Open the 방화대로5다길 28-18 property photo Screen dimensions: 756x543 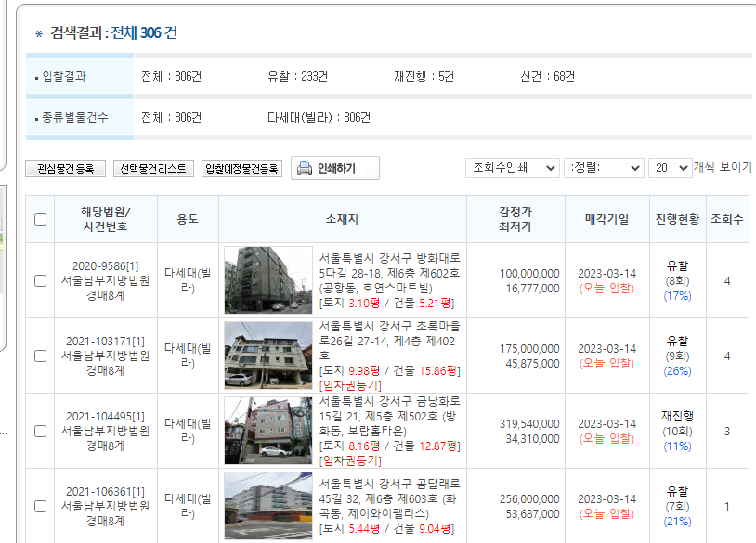point(268,280)
